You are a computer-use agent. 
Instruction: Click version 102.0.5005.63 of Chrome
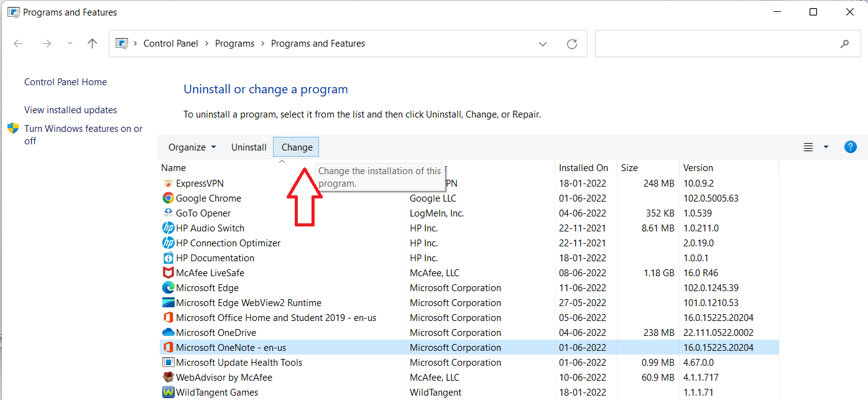(711, 198)
